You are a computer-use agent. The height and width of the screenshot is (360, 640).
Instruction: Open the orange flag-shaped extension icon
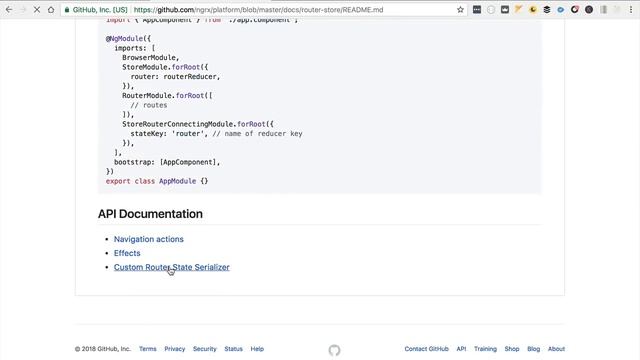pos(518,9)
